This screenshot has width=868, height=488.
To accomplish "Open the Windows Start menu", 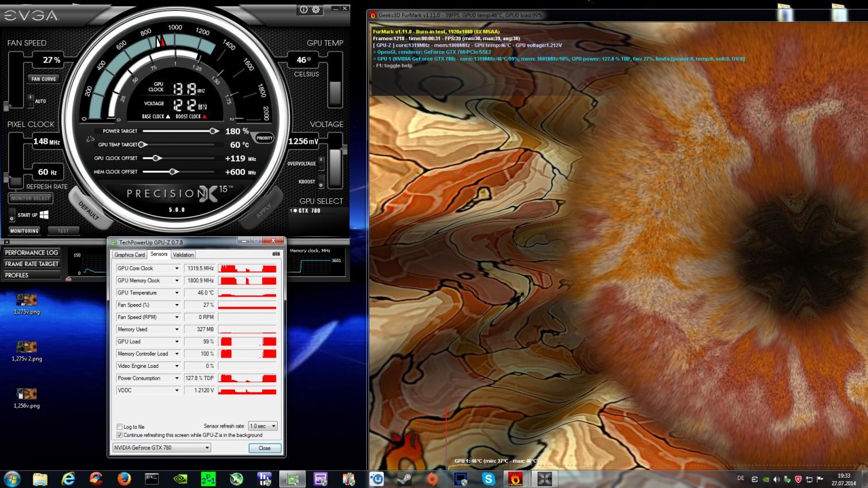I will pyautogui.click(x=11, y=478).
